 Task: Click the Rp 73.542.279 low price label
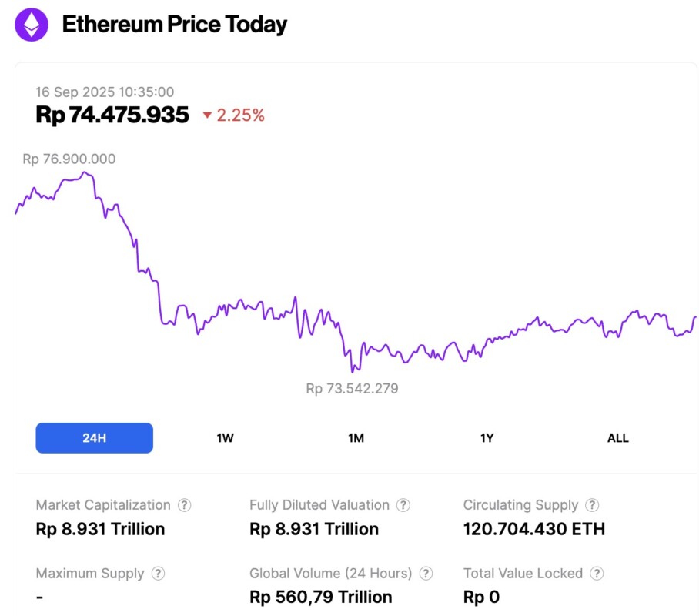(352, 389)
